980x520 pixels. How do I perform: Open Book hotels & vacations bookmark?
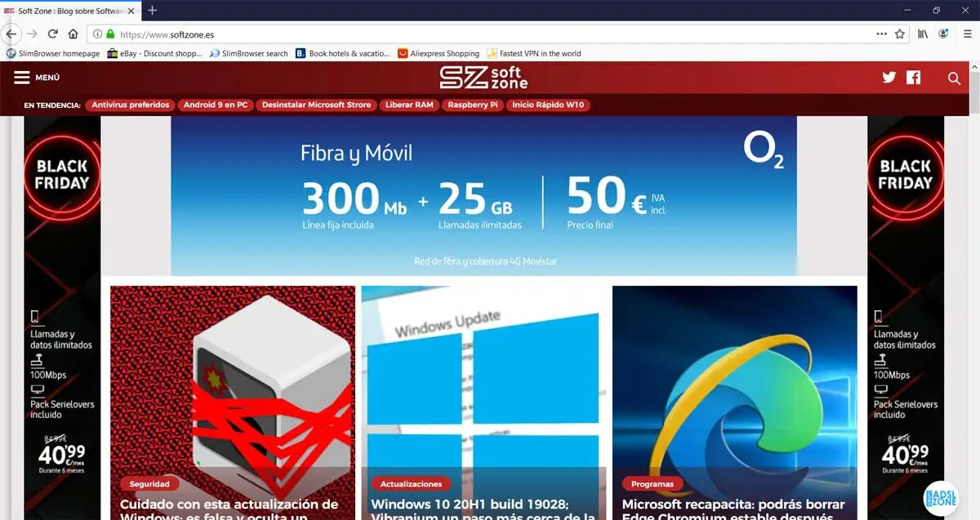click(x=343, y=53)
